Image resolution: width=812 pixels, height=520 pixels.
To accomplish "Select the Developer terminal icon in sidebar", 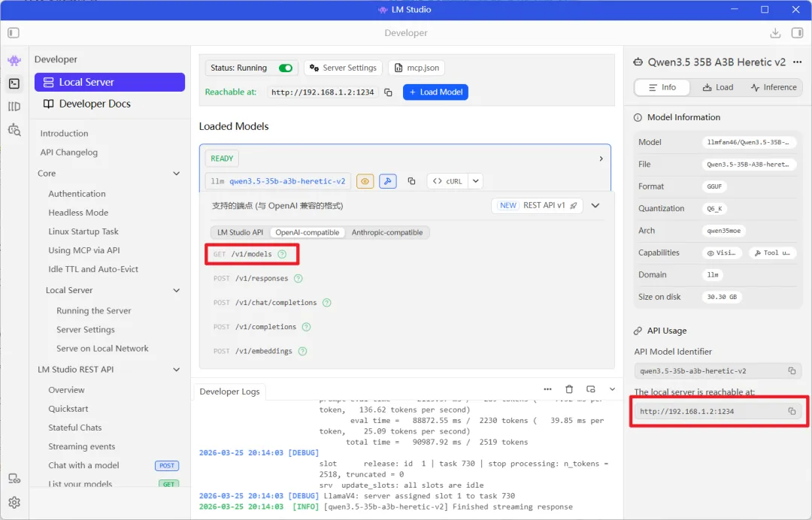I will [14, 83].
